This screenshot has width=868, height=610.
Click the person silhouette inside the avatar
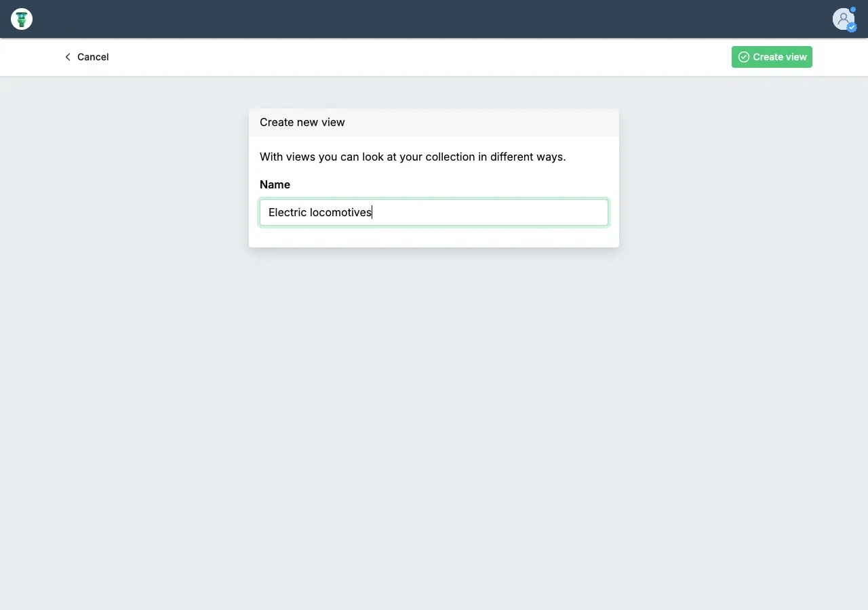pyautogui.click(x=843, y=18)
